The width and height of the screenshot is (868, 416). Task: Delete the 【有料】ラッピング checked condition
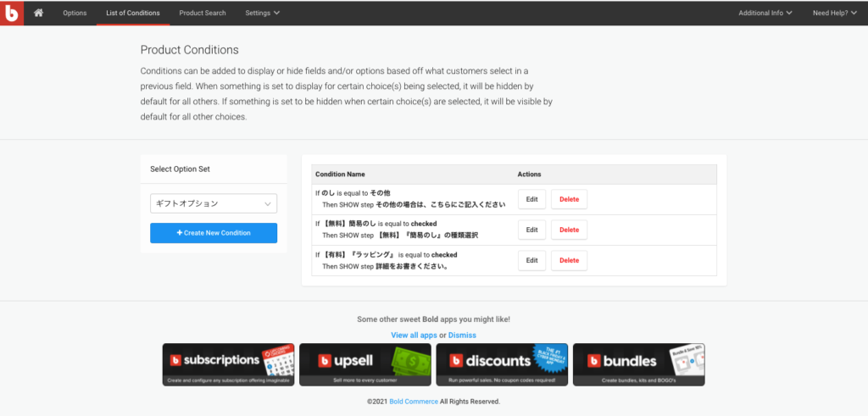click(x=569, y=260)
